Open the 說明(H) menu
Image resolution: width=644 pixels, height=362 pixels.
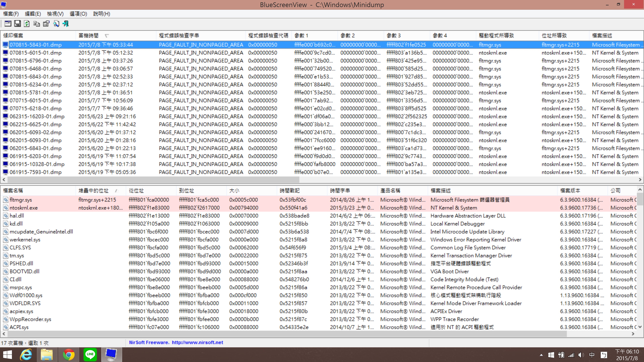point(101,14)
